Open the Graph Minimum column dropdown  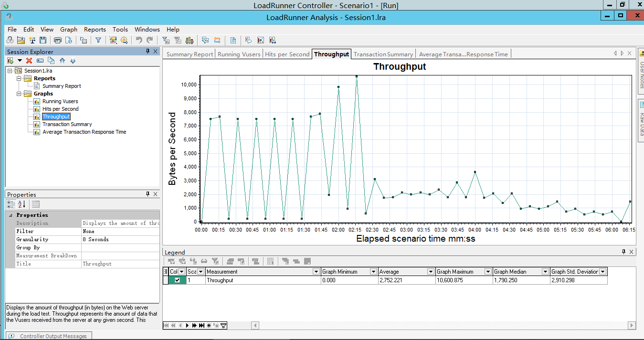tap(373, 272)
